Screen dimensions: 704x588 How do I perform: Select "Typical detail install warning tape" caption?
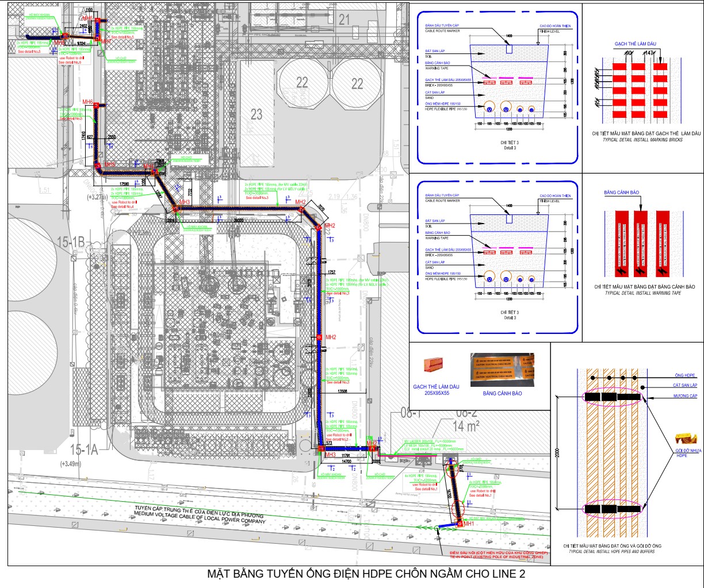tap(642, 293)
